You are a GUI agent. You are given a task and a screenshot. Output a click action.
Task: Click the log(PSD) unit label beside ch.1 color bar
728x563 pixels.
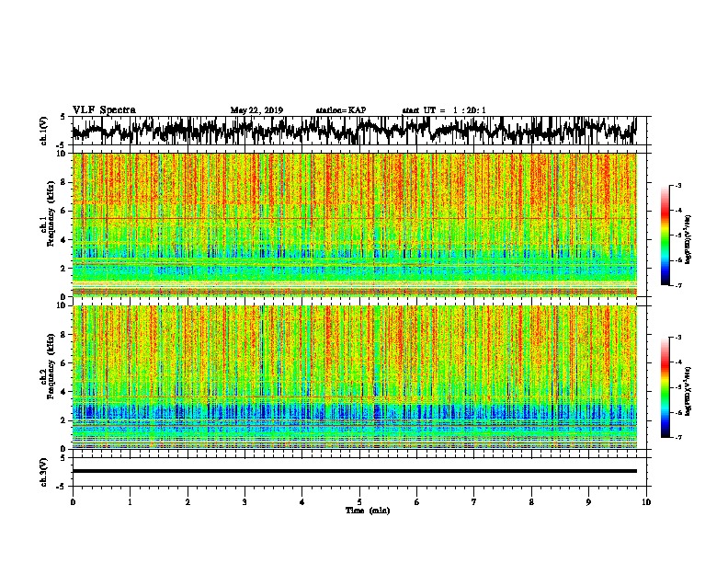point(688,239)
